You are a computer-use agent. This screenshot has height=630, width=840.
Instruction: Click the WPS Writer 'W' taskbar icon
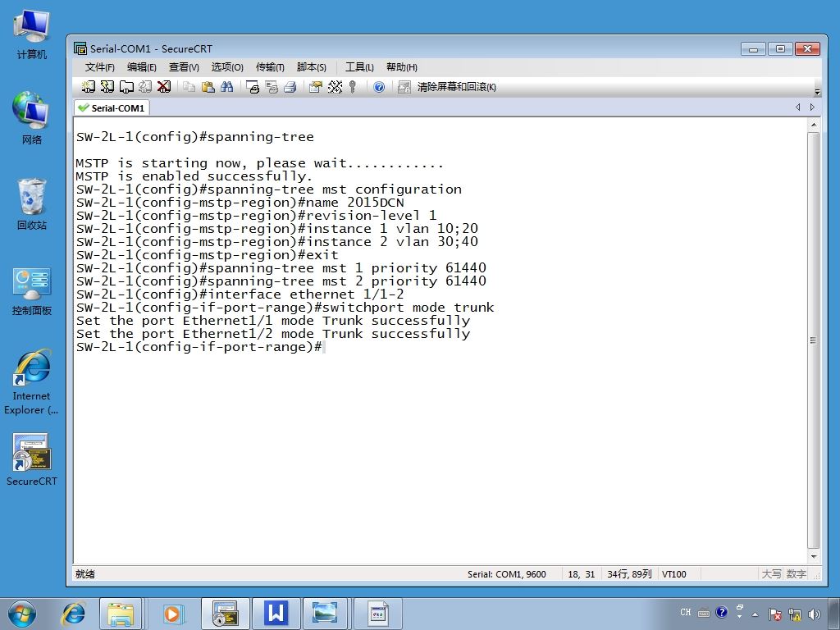point(276,614)
